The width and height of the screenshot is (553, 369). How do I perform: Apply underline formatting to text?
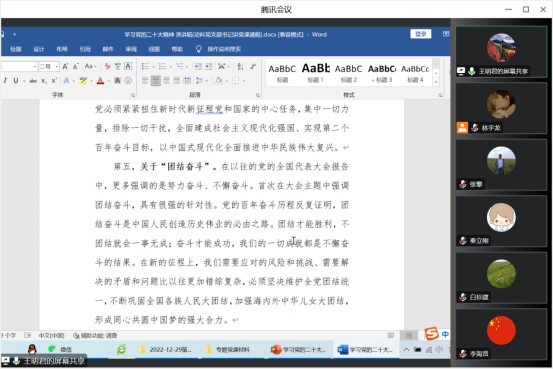pos(16,81)
